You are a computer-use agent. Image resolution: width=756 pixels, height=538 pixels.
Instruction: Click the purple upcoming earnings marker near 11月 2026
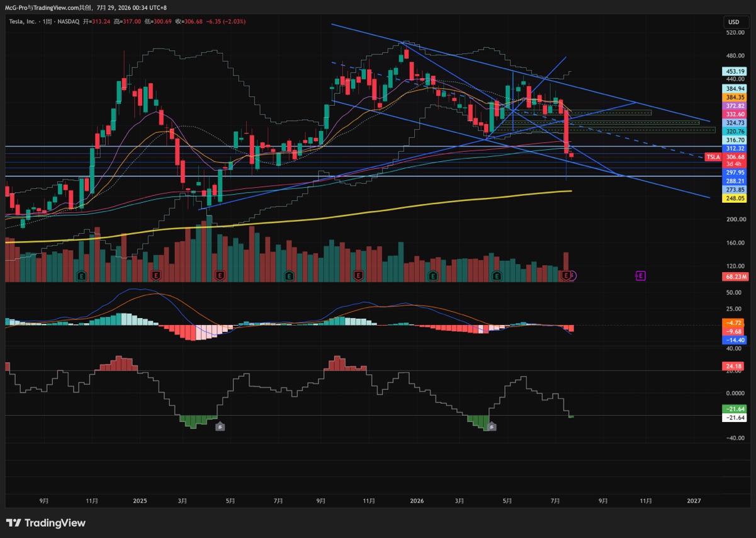coord(640,275)
